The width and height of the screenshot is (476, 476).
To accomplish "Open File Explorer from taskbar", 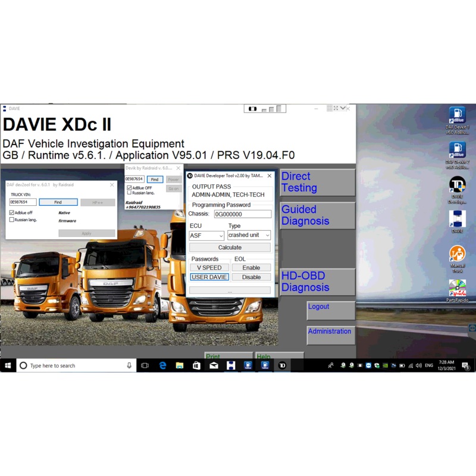I will click(x=180, y=365).
